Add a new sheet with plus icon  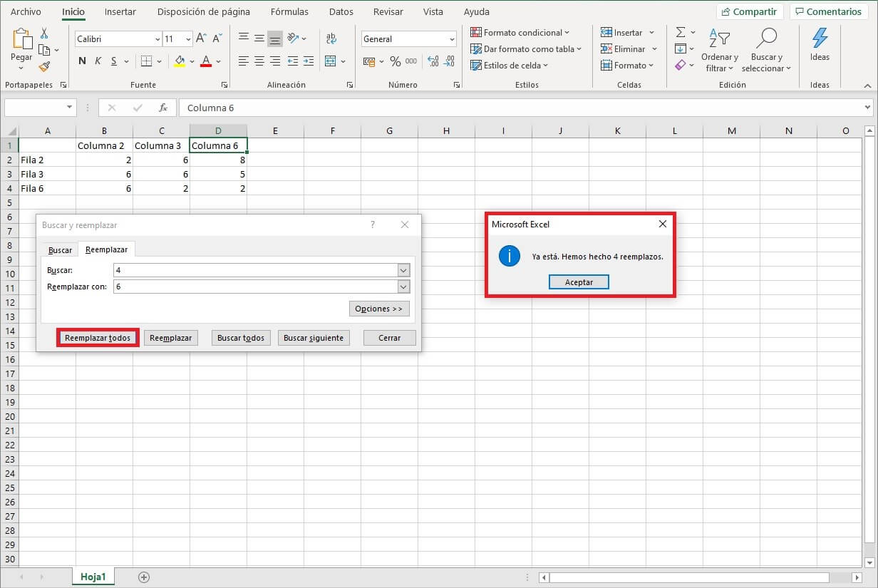[x=144, y=577]
